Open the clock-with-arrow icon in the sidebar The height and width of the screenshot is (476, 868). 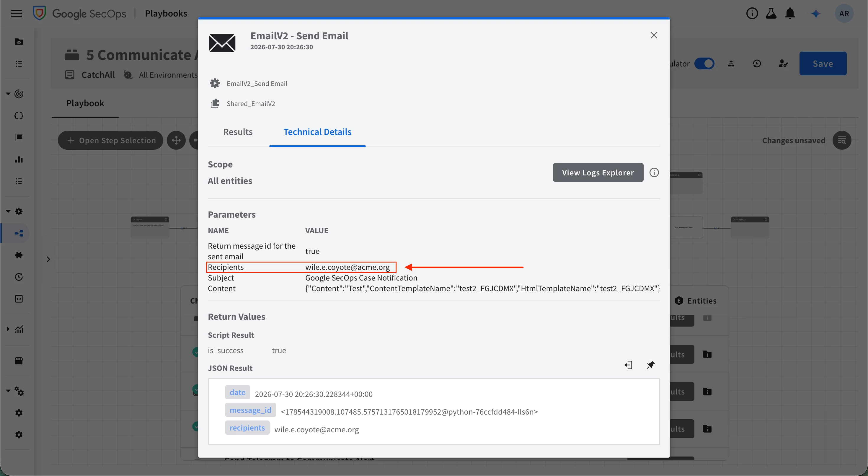click(x=19, y=277)
